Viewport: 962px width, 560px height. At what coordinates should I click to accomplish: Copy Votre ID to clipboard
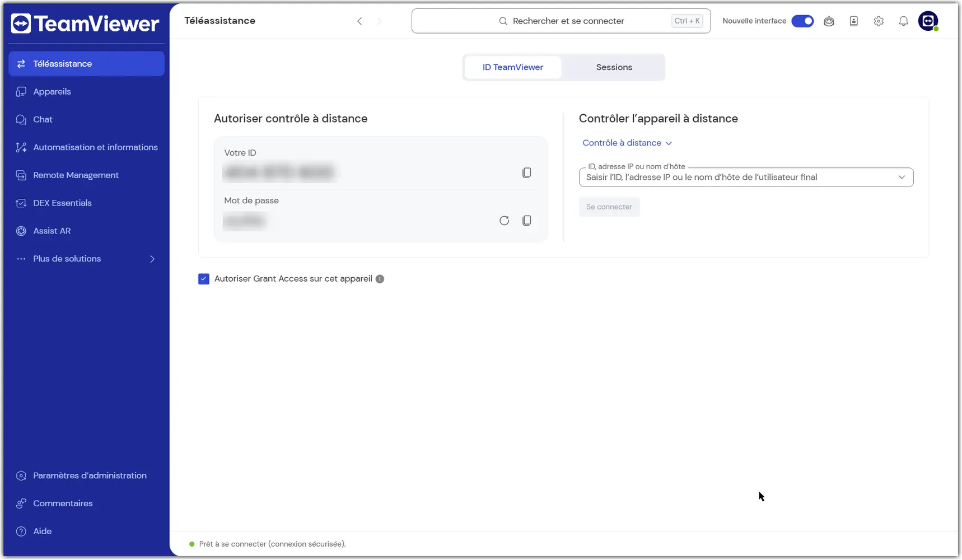pos(527,173)
